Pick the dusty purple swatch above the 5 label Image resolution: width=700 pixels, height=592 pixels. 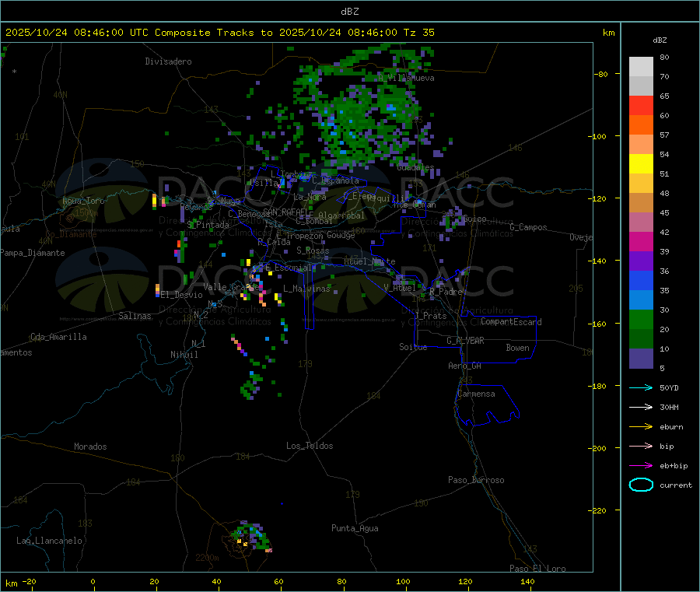pos(641,359)
